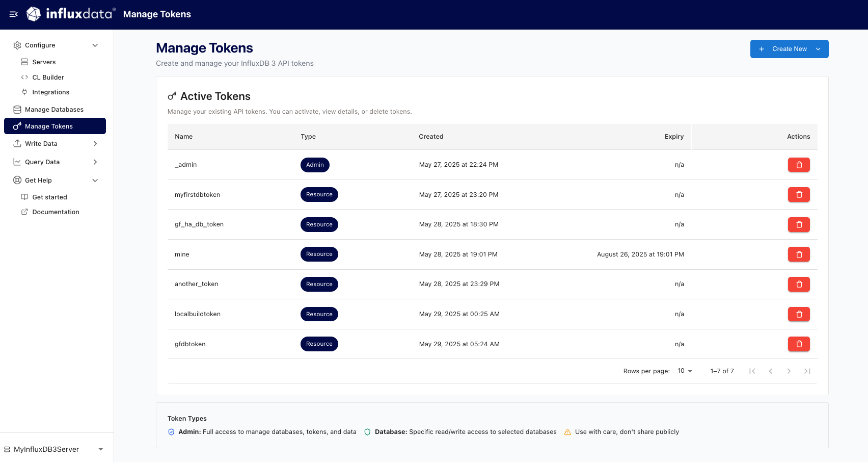Delete the gfdbtoken token

click(799, 344)
